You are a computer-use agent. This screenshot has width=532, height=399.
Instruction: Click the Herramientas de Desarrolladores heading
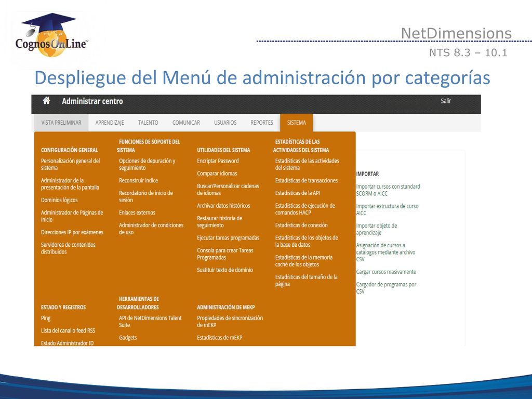[x=138, y=303]
